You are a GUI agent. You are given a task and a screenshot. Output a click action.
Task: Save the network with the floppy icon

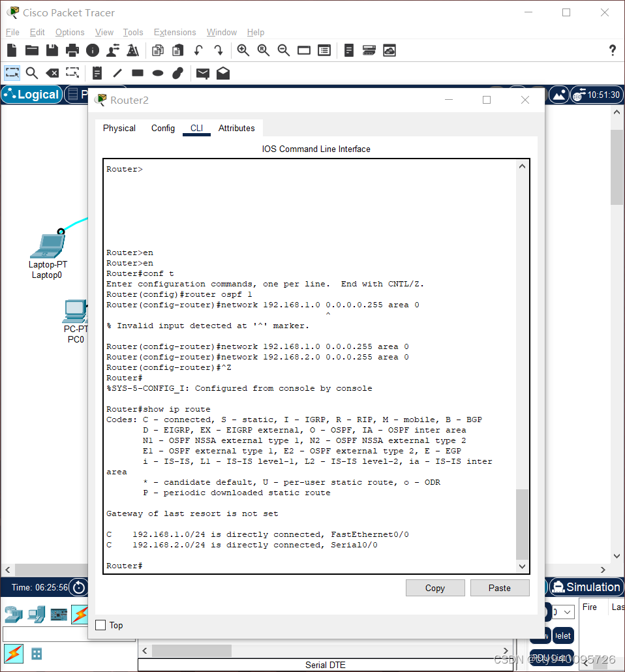click(52, 51)
